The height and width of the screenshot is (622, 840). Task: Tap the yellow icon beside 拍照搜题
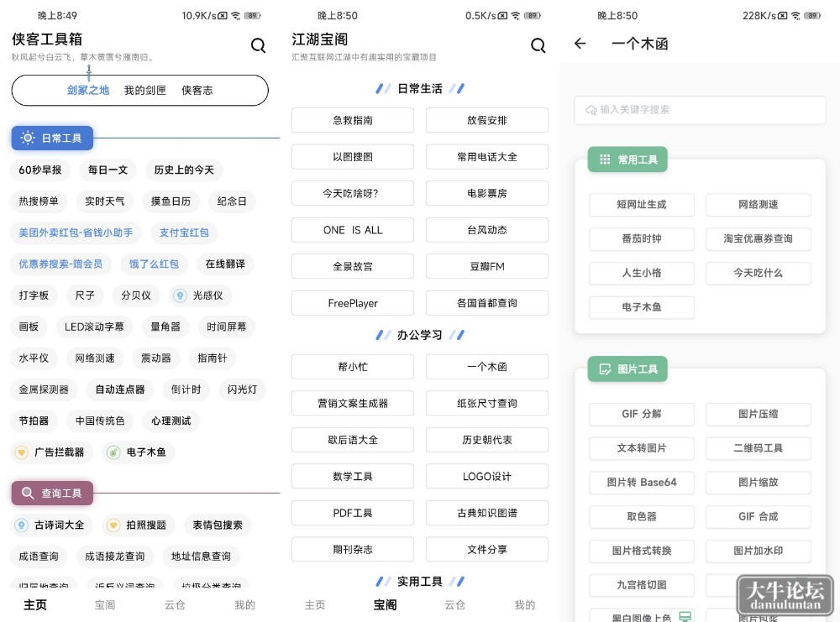point(113,525)
